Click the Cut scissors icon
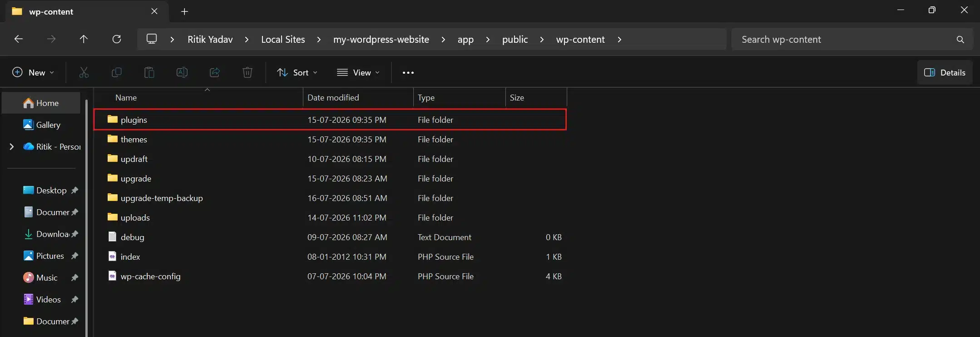Viewport: 980px width, 337px height. (84, 72)
